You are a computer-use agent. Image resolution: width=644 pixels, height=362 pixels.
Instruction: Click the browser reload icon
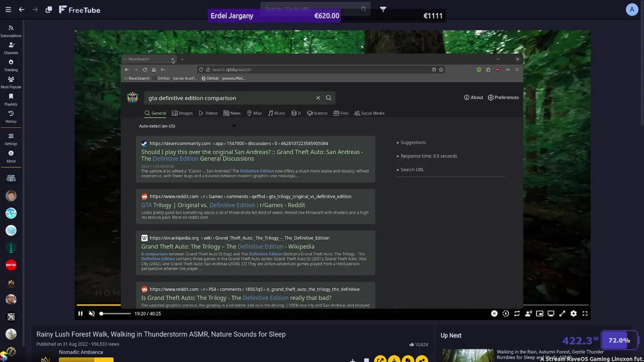[145, 69]
